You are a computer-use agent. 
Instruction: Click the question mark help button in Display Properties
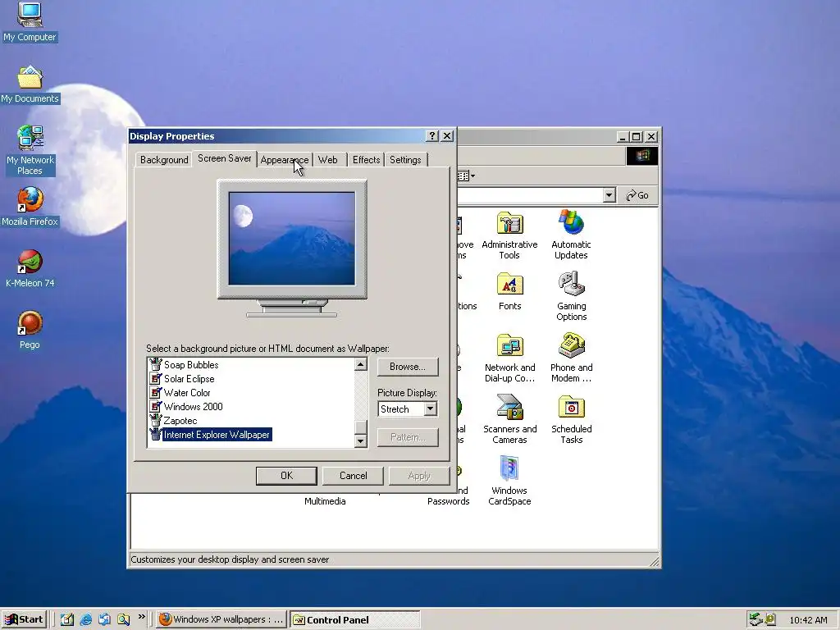point(432,136)
